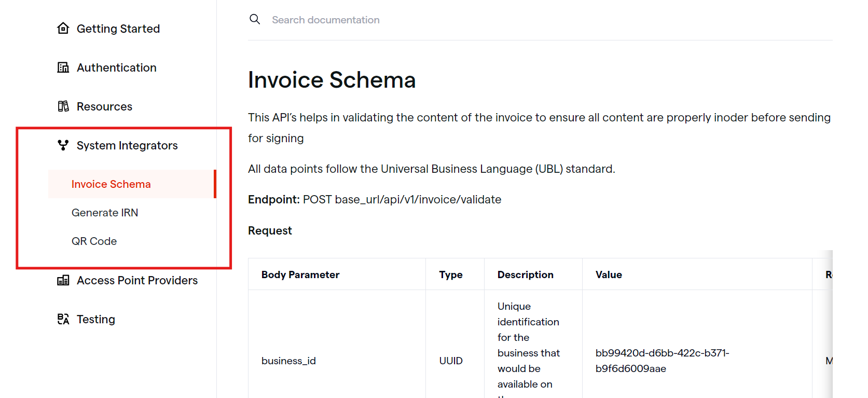
Task: Collapse the System Integrators section
Action: (127, 145)
